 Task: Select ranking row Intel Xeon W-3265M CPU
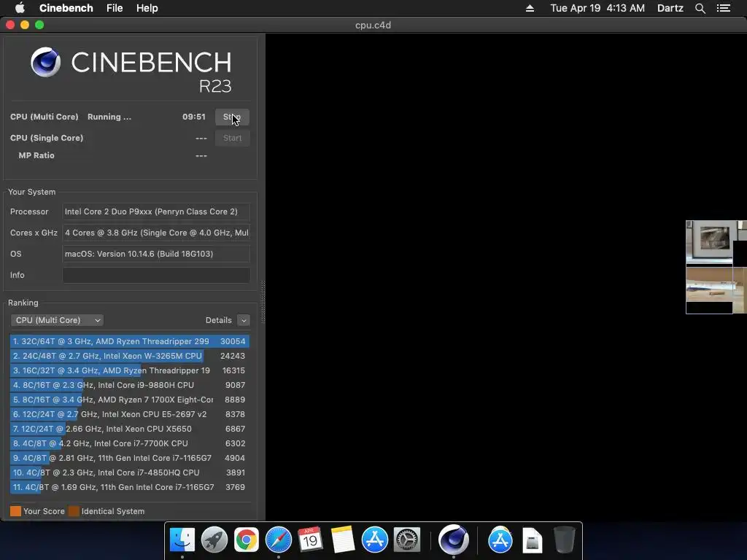[x=129, y=356]
